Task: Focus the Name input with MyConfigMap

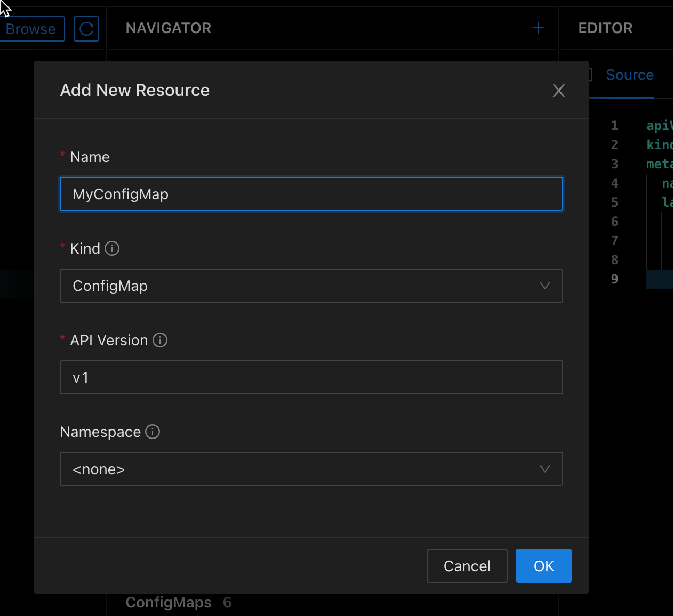Action: pyautogui.click(x=311, y=194)
